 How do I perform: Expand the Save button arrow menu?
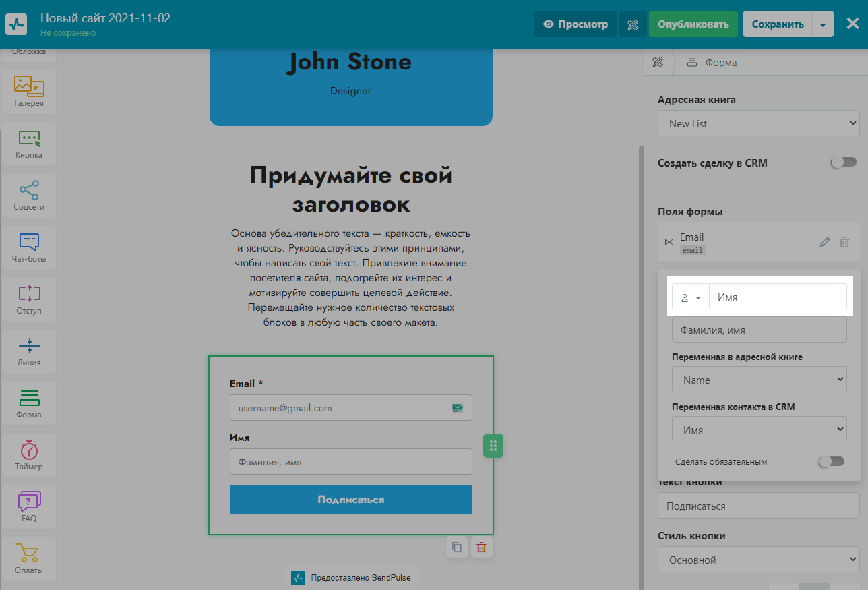tap(823, 24)
